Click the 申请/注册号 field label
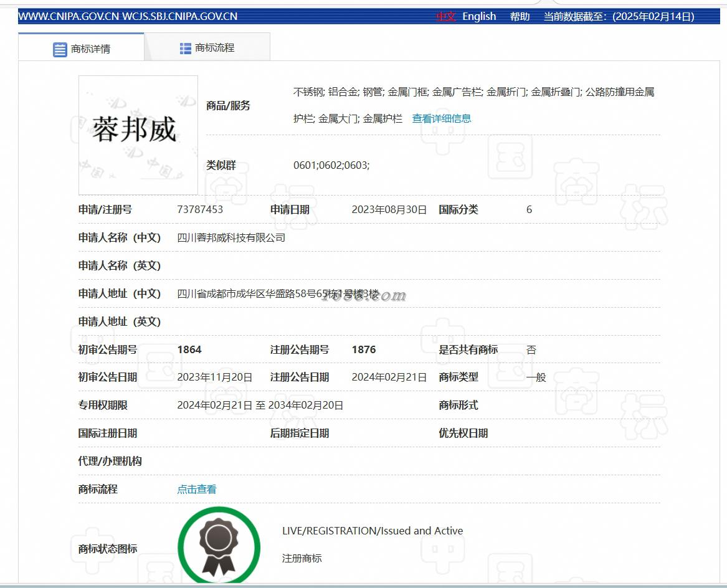The height and width of the screenshot is (588, 727). click(x=105, y=210)
